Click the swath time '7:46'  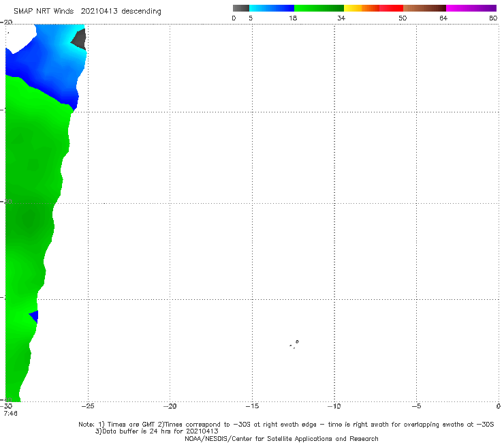pyautogui.click(x=11, y=414)
